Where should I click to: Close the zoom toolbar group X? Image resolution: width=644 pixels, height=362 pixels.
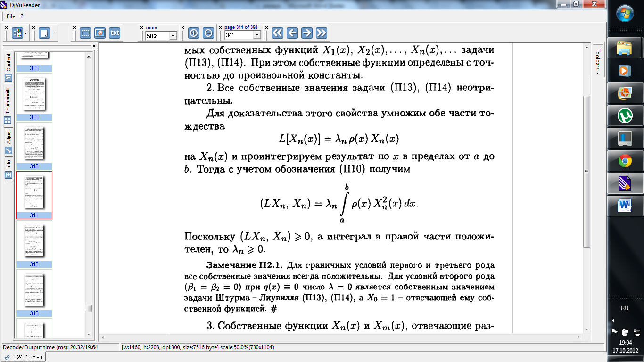[x=141, y=27]
